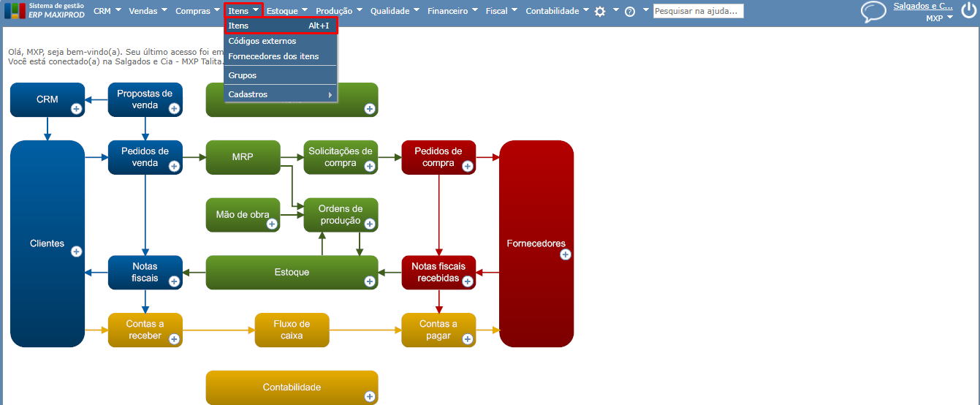Expand the arrow beside the help icon
The height and width of the screenshot is (405, 980).
[x=645, y=10]
